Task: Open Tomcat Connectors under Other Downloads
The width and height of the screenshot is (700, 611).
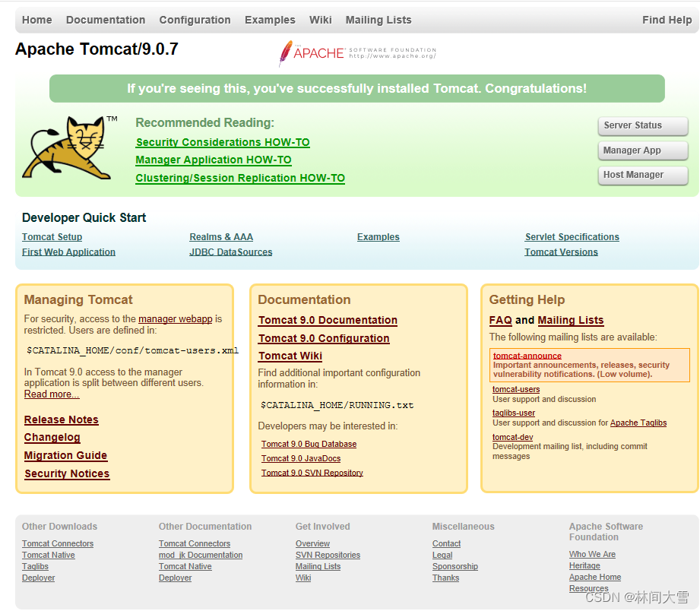Action: (x=58, y=544)
